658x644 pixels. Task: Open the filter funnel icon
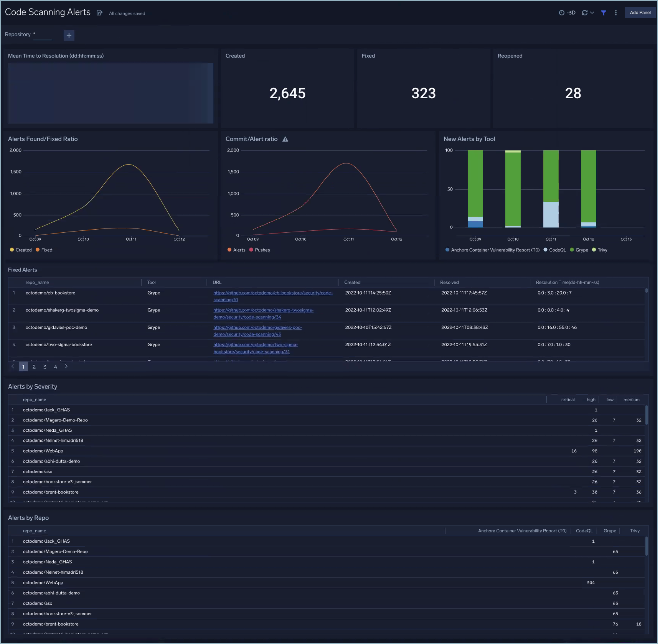[x=603, y=13]
